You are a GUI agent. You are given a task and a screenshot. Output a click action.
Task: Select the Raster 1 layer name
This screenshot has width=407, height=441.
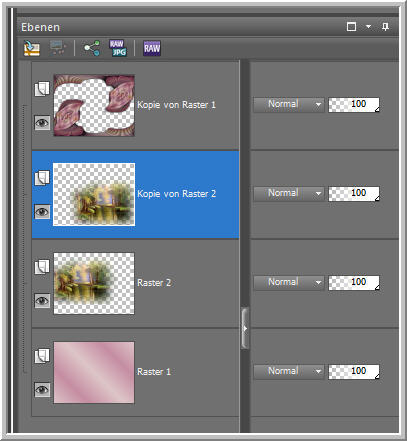click(x=154, y=372)
